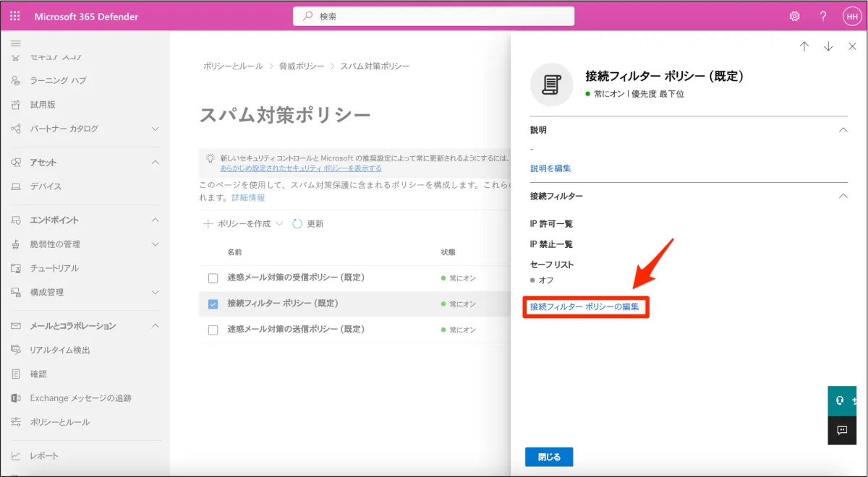
Task: Open the settings gear icon
Action: (x=794, y=16)
